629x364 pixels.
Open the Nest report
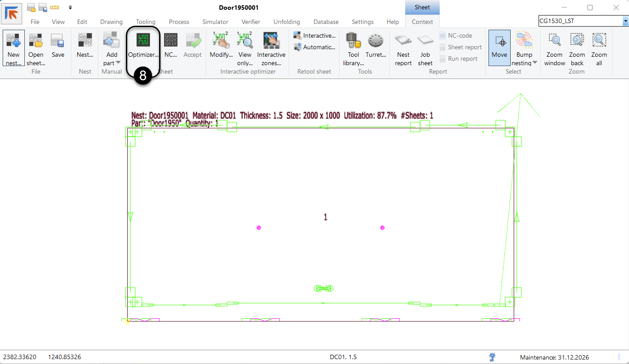403,41
